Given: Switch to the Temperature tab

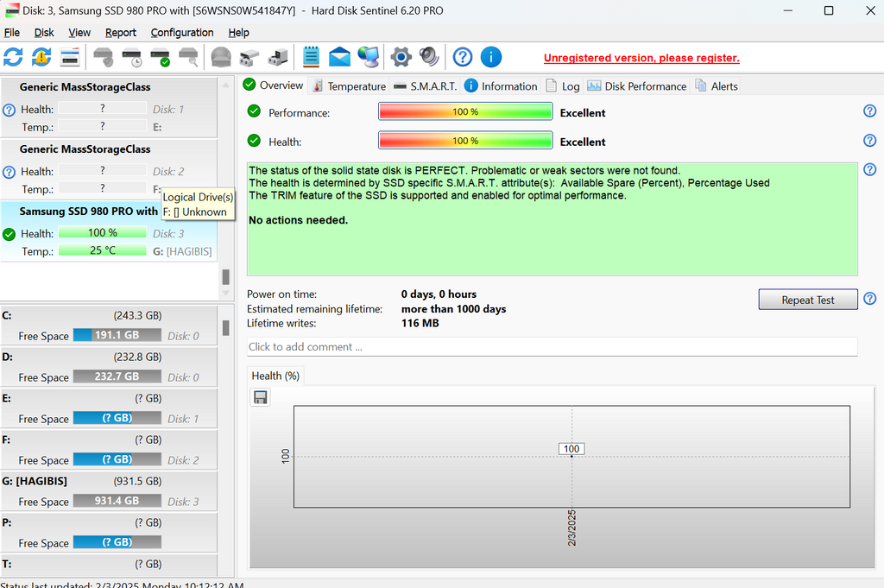Looking at the screenshot, I should (x=349, y=86).
